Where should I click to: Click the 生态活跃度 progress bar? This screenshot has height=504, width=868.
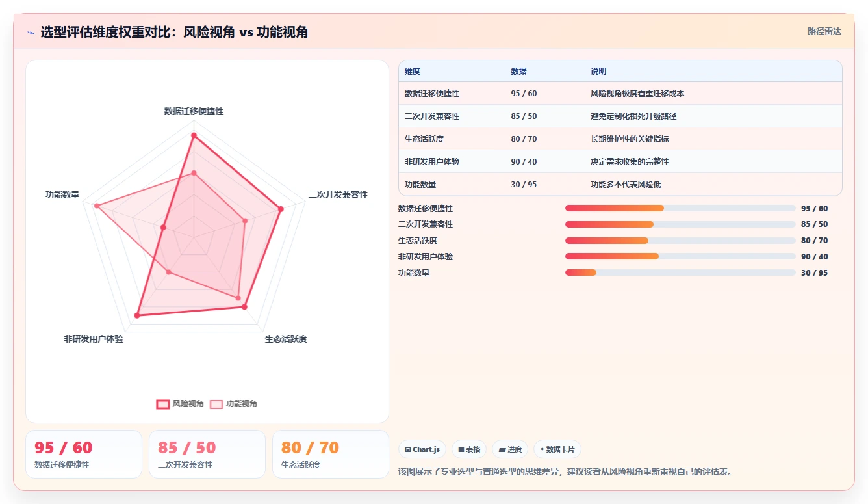point(680,241)
